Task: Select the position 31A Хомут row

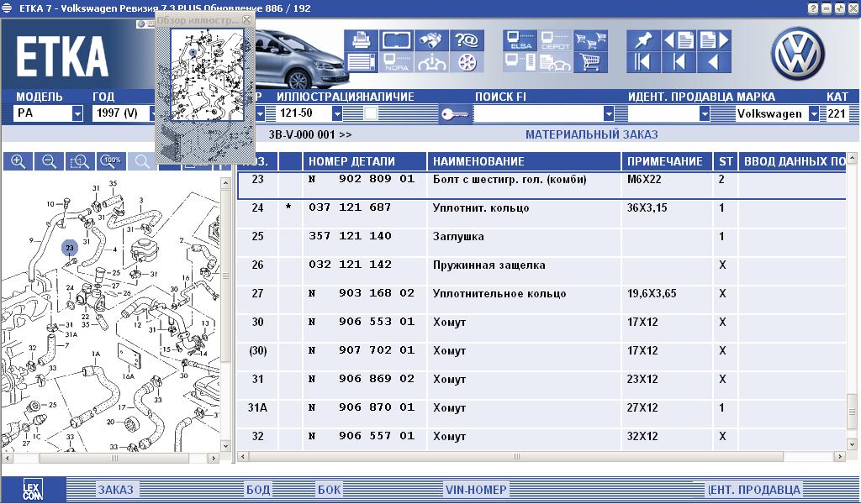Action: [541, 413]
